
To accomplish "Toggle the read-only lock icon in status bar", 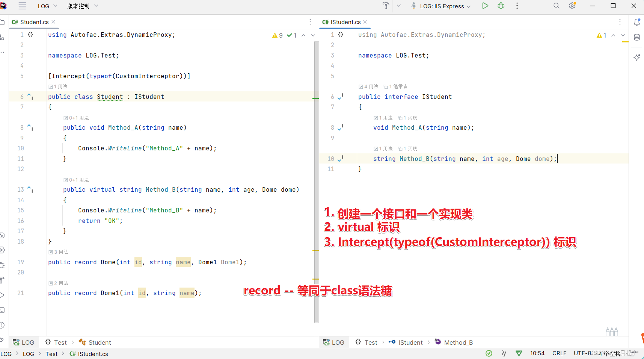I will [632, 353].
